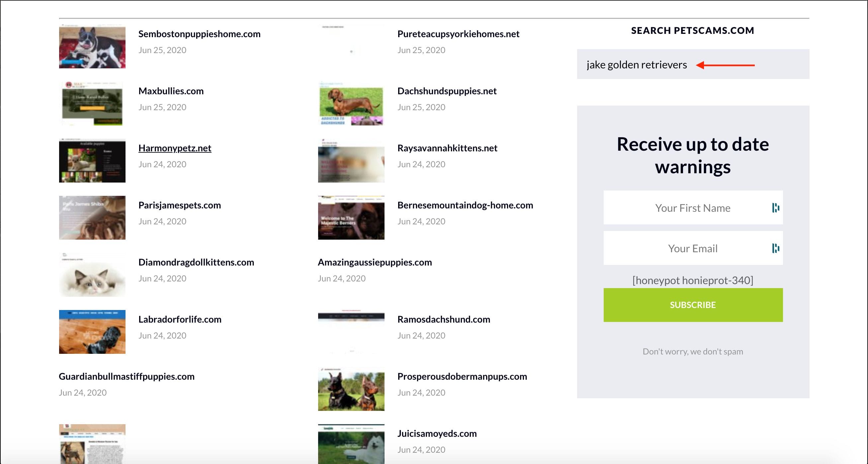The image size is (868, 464).
Task: Open Sembostonpuppieshome.com listing link
Action: 199,34
